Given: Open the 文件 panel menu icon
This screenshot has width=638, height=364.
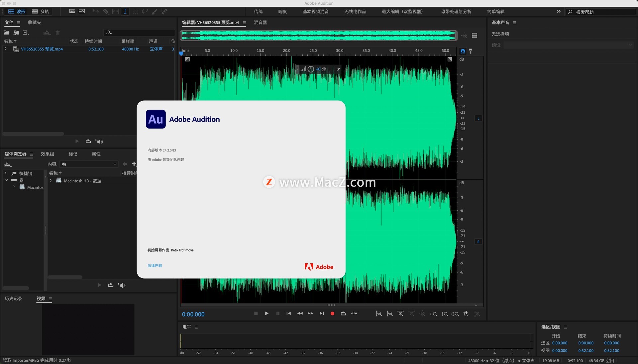Looking at the screenshot, I should tap(18, 23).
